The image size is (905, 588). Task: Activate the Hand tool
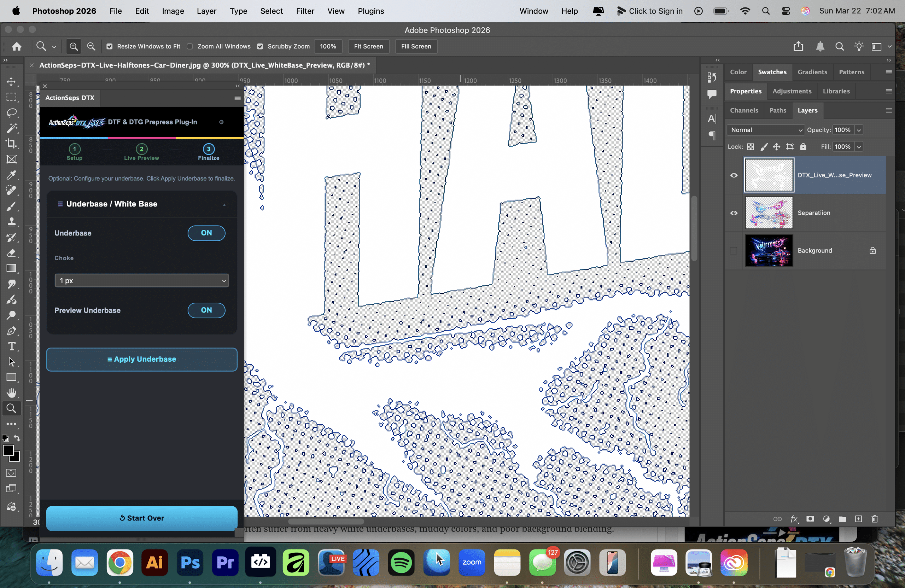click(x=11, y=392)
